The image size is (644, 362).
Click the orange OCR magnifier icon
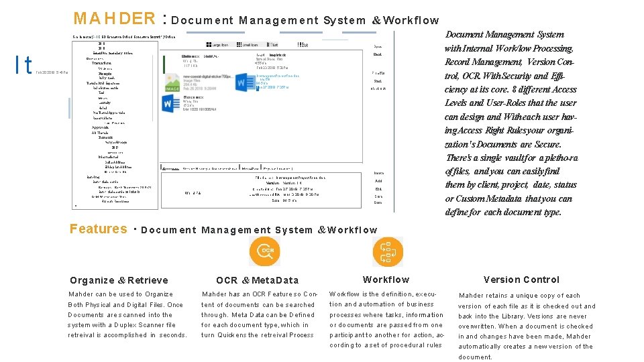tap(265, 251)
